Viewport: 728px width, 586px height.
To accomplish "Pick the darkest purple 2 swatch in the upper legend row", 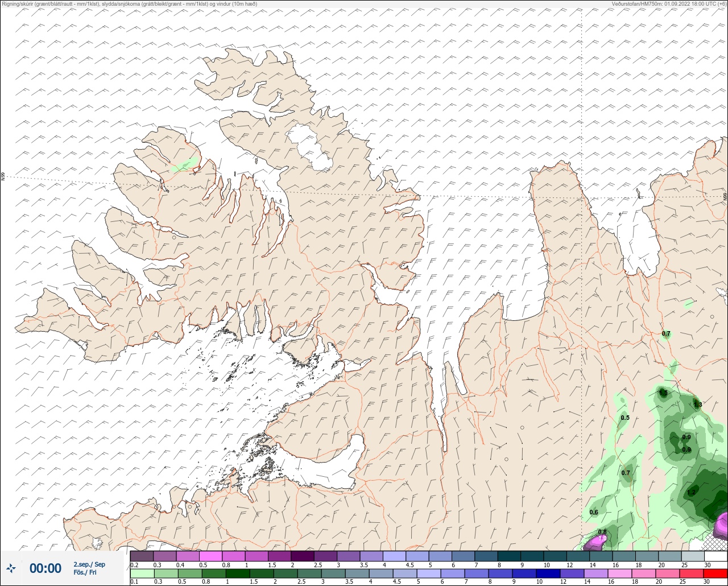I will [x=303, y=556].
